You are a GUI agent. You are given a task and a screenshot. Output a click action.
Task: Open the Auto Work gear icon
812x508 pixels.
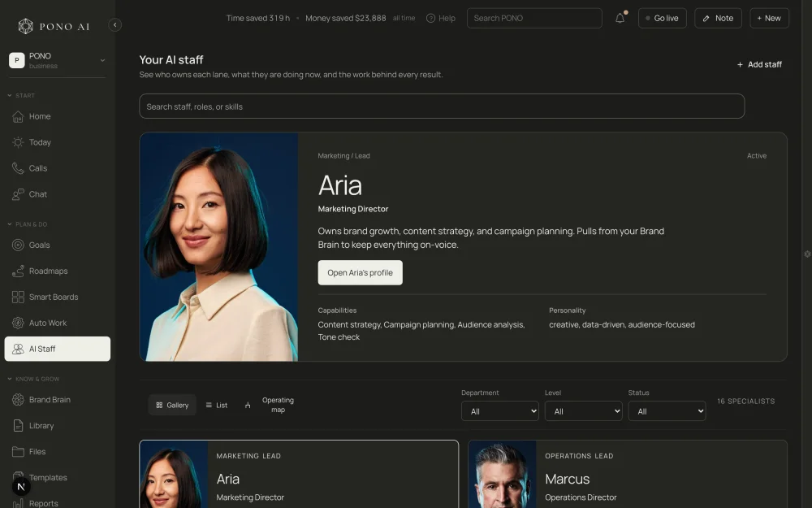(18, 323)
